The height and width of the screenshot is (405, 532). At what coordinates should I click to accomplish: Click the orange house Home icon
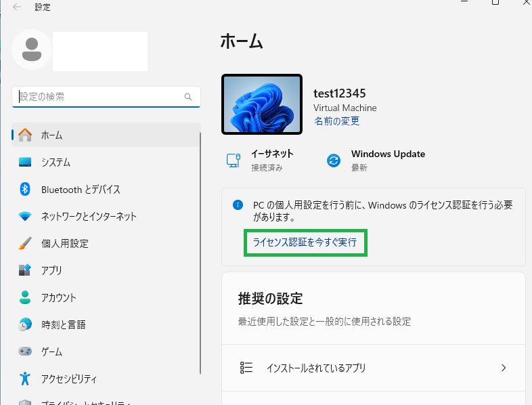(25, 135)
